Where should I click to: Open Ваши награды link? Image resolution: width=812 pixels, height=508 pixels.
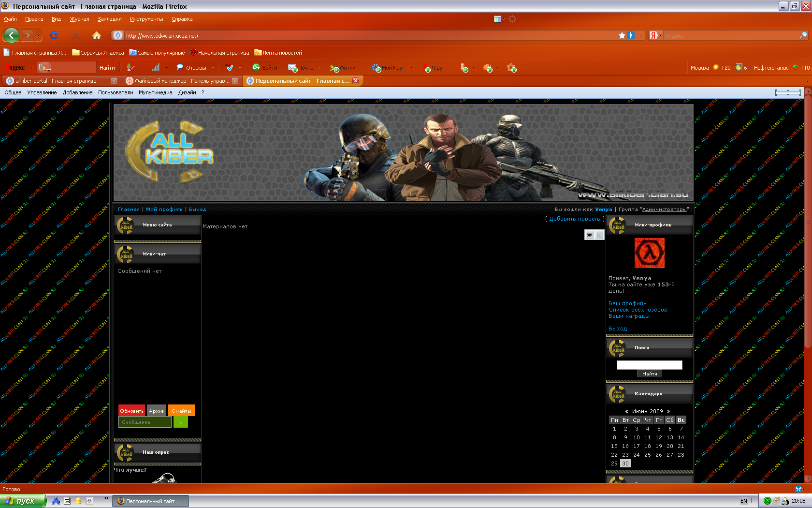click(x=629, y=316)
